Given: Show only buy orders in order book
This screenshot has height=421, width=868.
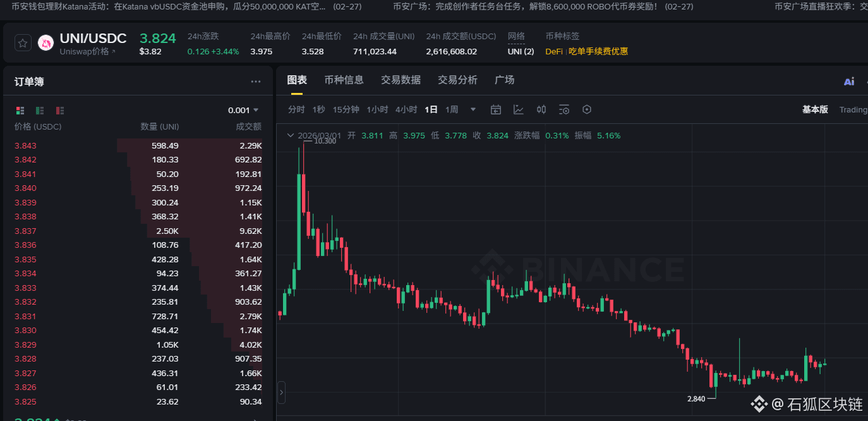Looking at the screenshot, I should coord(40,111).
